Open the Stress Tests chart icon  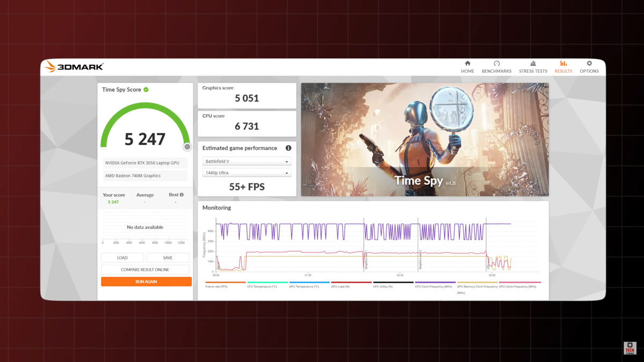tap(533, 63)
